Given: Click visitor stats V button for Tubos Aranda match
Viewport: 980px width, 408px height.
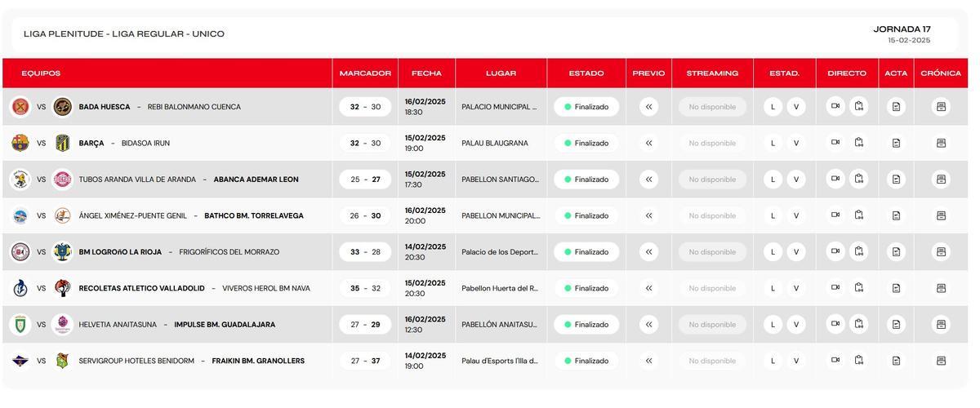Looking at the screenshot, I should tap(796, 180).
